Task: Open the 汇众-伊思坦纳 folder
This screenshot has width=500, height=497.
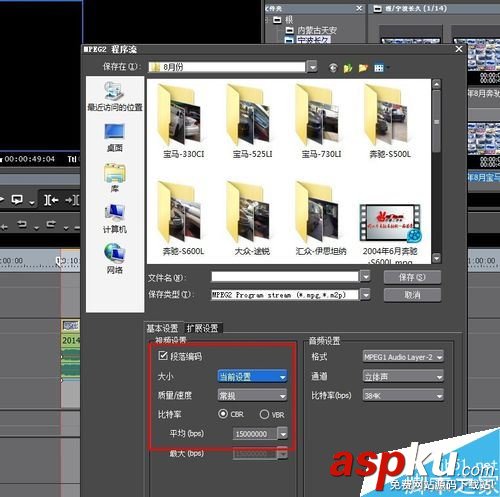Action: 321,219
